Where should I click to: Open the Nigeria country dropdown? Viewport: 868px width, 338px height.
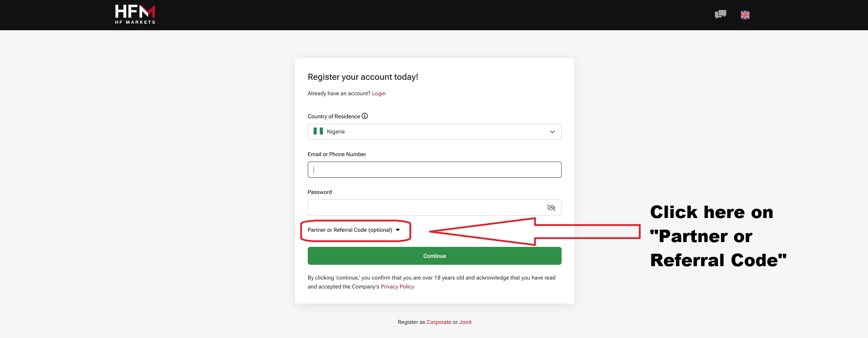pyautogui.click(x=434, y=132)
